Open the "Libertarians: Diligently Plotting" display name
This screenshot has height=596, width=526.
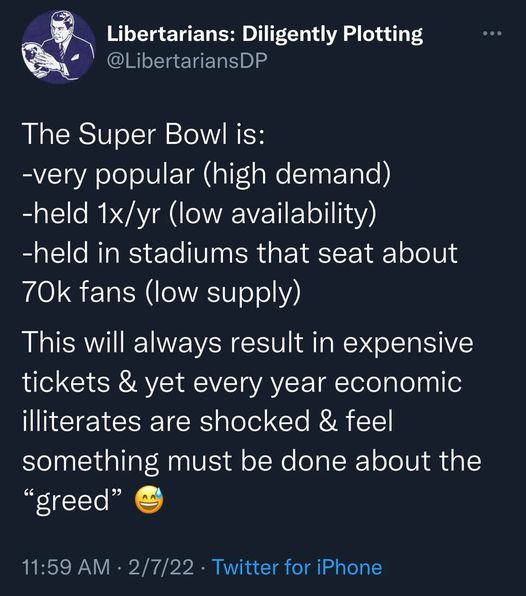pyautogui.click(x=265, y=34)
